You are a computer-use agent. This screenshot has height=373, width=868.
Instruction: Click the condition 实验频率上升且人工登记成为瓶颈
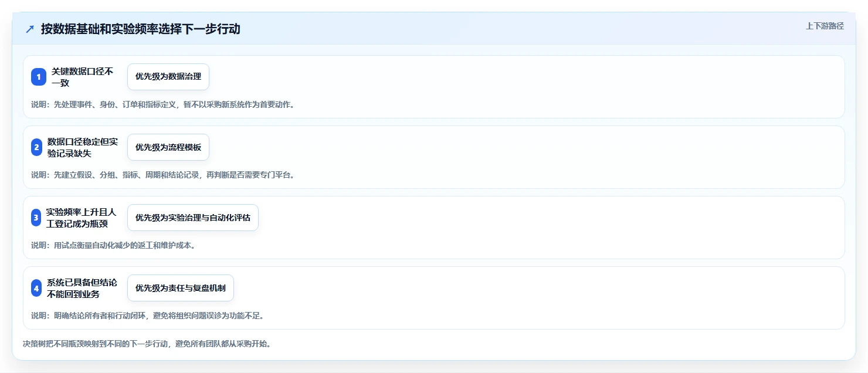(82, 218)
